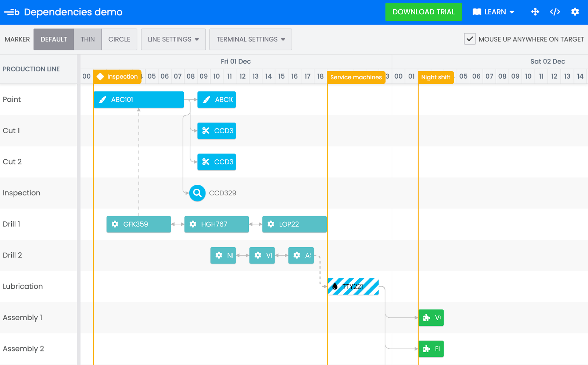Click the Inspection timeline marker
588x365 pixels.
117,77
